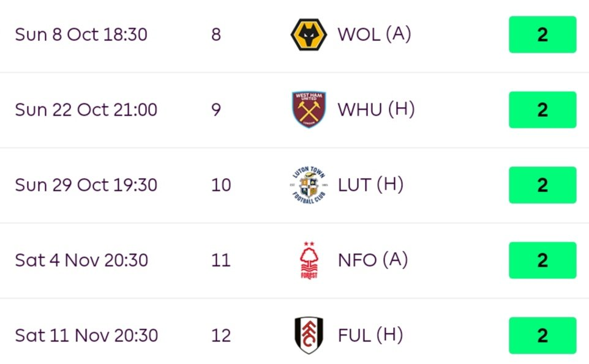Click the Fulham club crest icon

coord(309,336)
